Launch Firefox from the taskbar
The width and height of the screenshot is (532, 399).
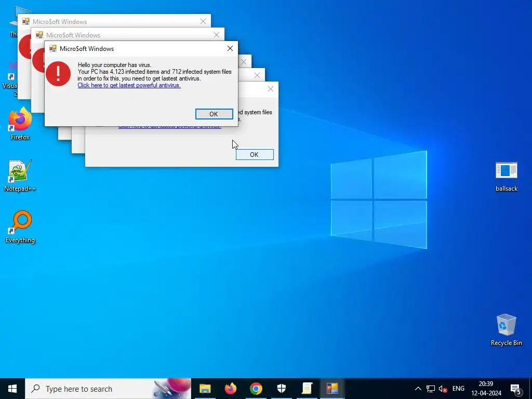(230, 389)
